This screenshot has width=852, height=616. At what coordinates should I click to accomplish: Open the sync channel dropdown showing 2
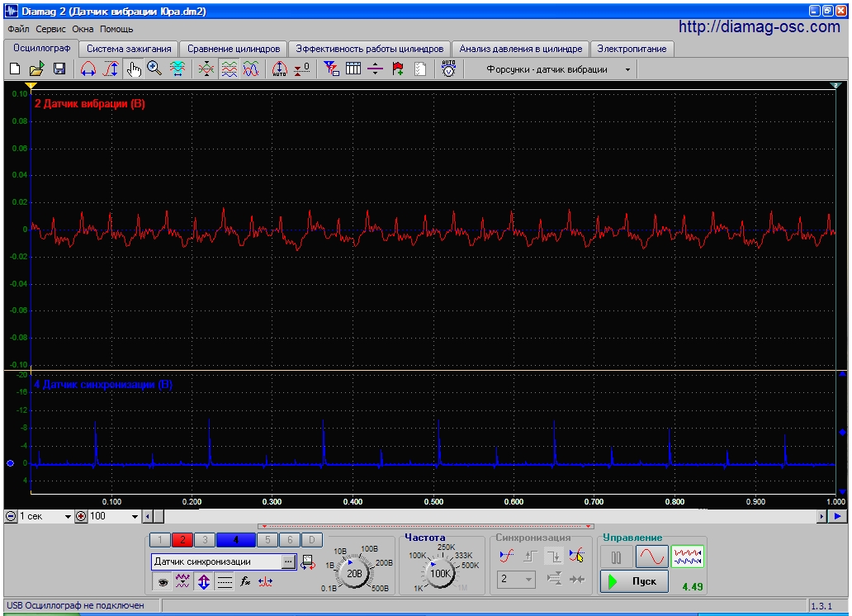(516, 579)
